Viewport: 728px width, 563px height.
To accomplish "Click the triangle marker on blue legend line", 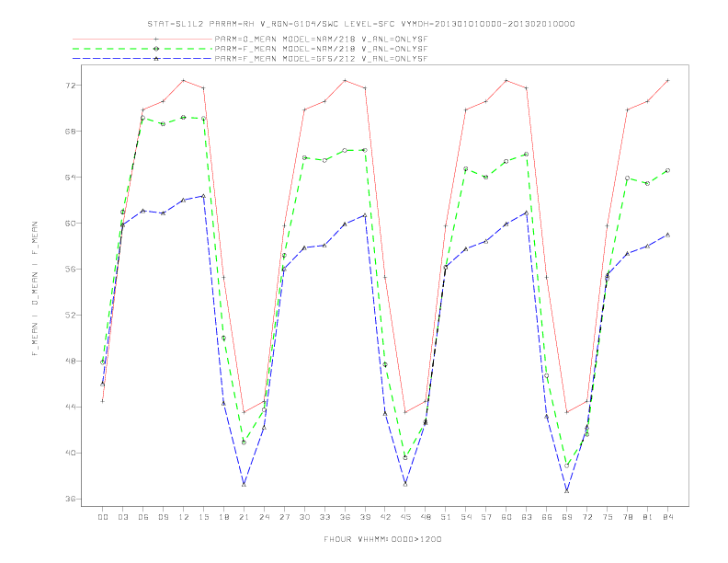I will tap(156, 59).
